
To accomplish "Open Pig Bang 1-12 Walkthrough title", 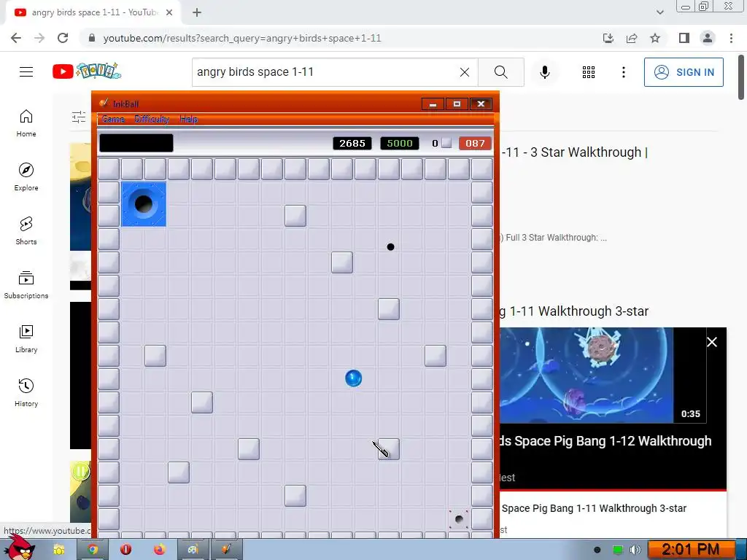I will (x=605, y=441).
